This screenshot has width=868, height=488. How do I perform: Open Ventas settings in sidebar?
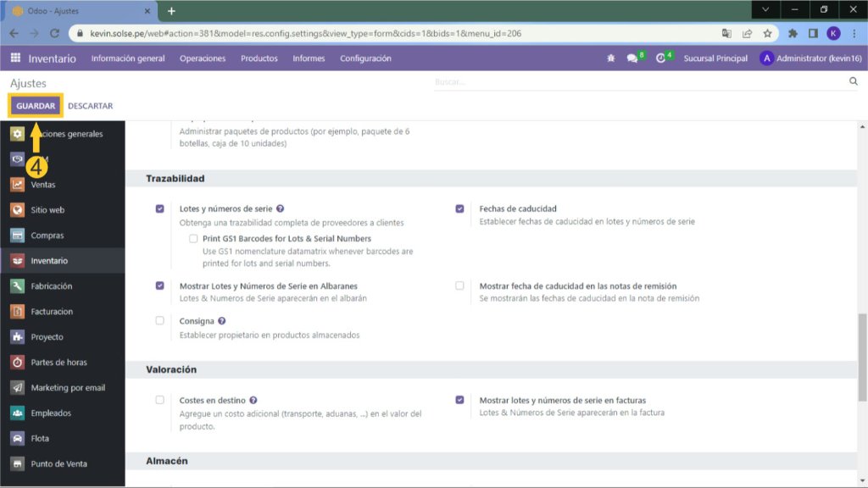(42, 185)
